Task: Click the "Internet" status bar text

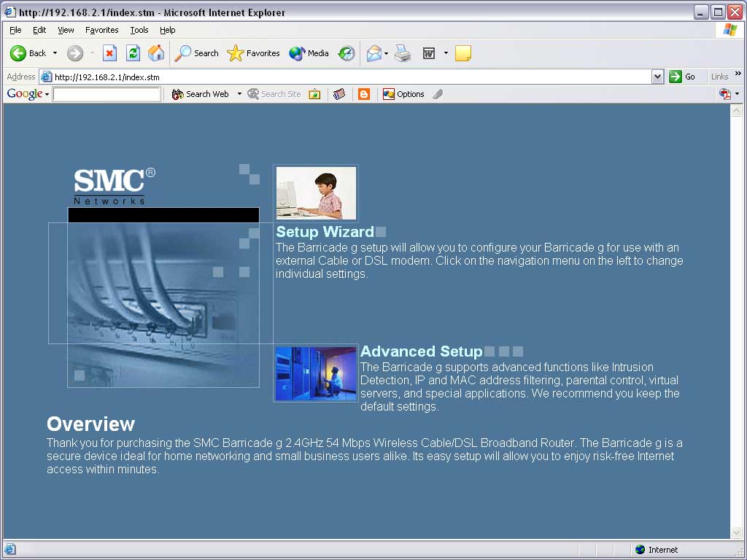Action: coord(662,550)
